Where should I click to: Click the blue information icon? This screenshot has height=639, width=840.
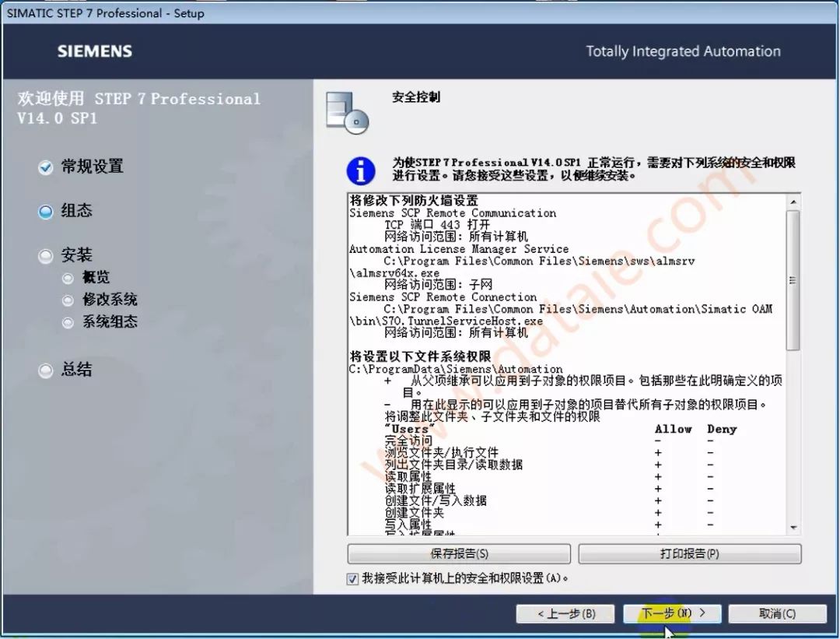pos(361,171)
